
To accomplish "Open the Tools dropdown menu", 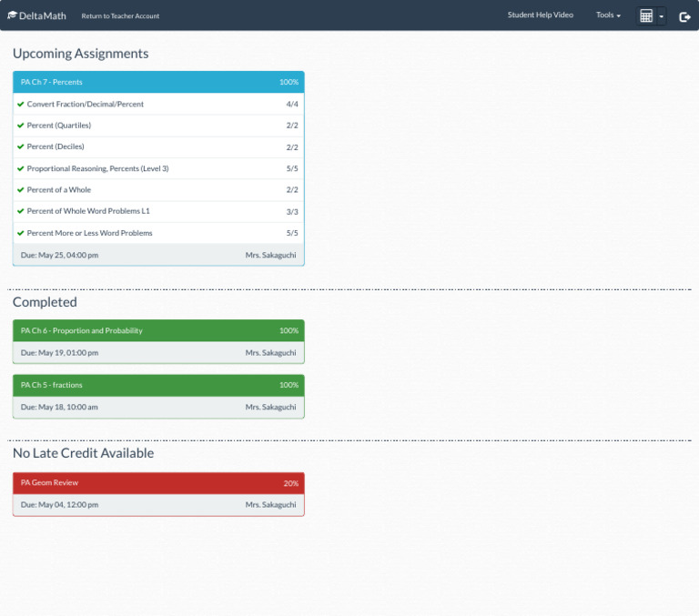I will click(608, 15).
